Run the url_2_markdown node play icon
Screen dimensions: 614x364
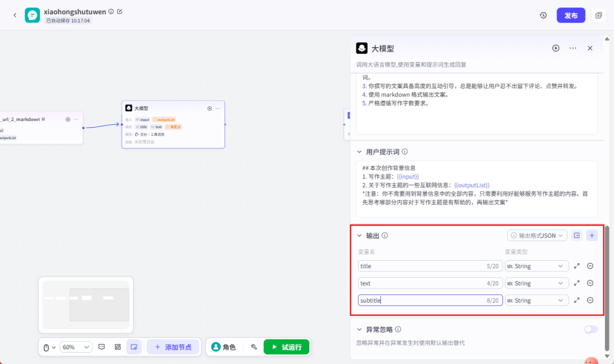pyautogui.click(x=68, y=119)
